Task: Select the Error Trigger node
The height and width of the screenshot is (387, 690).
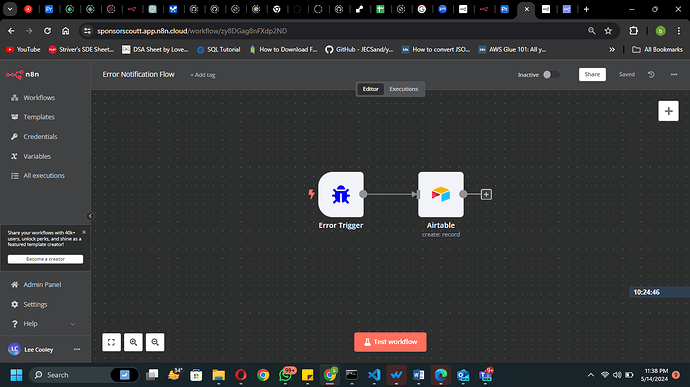Action: point(341,195)
